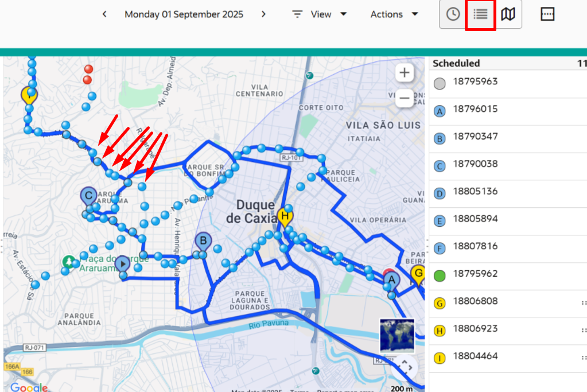Click the RJ-071 road shield

34,347
